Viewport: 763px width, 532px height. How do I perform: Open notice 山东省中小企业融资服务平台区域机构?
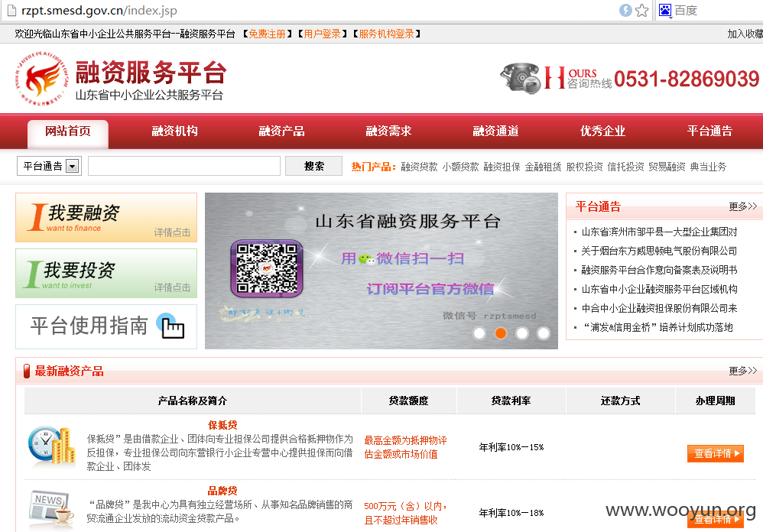tap(659, 290)
